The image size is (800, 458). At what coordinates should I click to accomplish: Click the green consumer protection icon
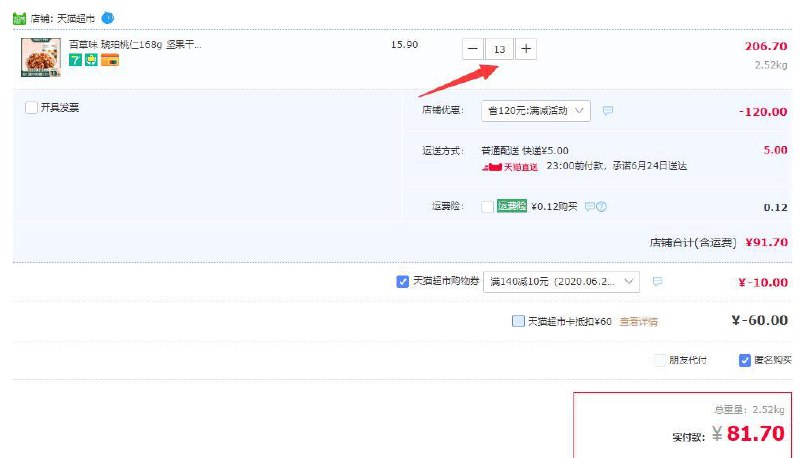91,60
